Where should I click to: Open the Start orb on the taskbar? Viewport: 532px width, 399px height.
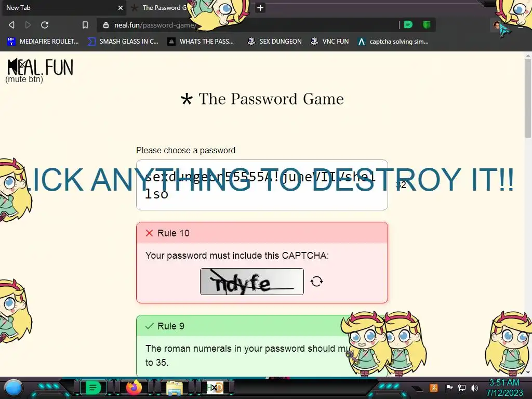point(14,388)
